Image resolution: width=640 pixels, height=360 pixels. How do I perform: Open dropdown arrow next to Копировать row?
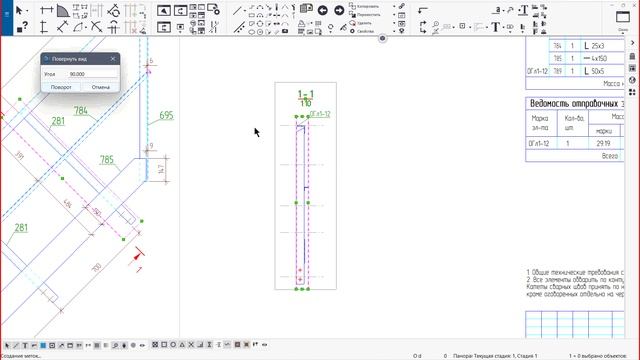pyautogui.click(x=394, y=7)
